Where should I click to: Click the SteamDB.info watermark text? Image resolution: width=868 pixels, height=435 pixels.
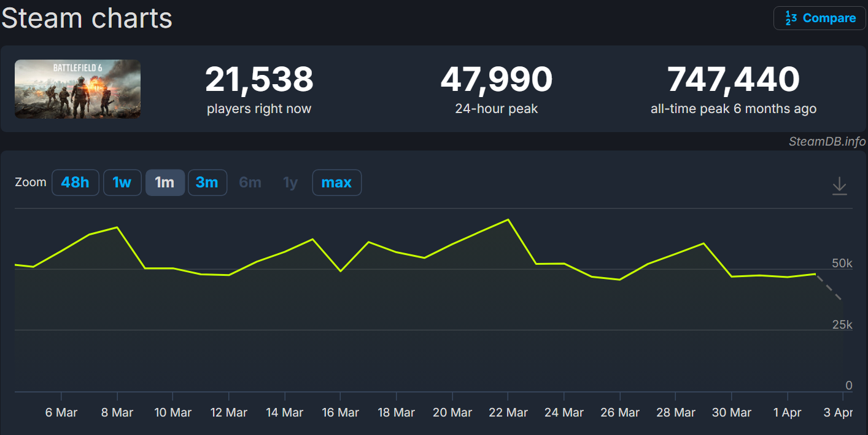827,142
